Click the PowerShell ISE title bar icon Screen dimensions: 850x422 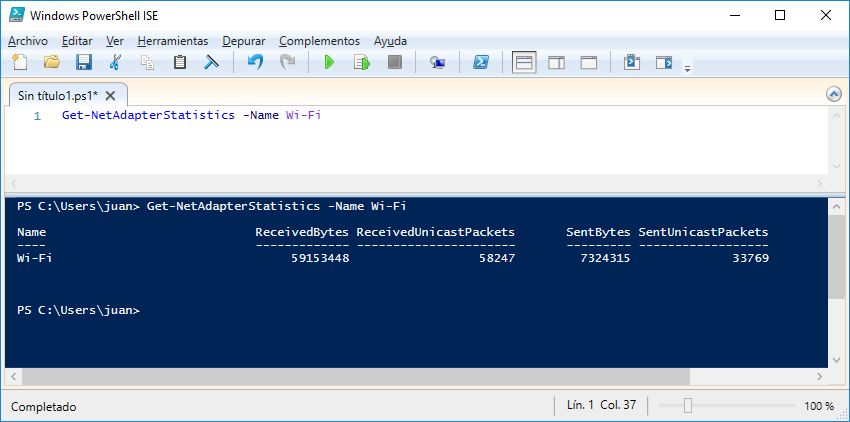pyautogui.click(x=16, y=15)
